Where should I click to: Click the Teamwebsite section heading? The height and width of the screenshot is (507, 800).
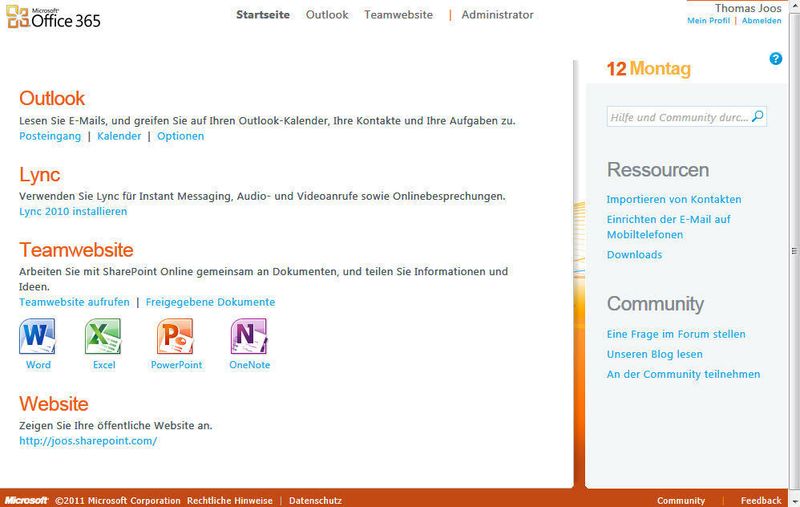tap(76, 250)
